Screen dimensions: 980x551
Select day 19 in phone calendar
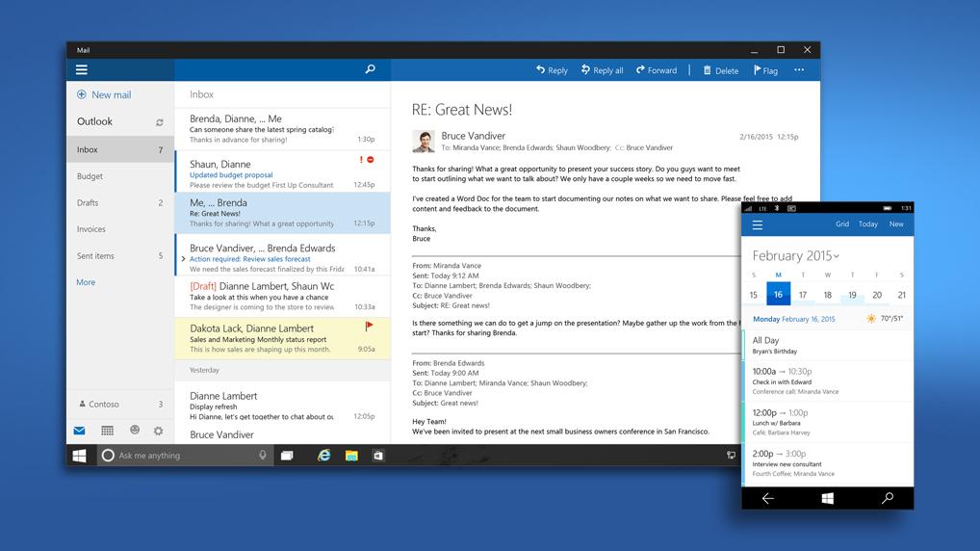pos(853,295)
